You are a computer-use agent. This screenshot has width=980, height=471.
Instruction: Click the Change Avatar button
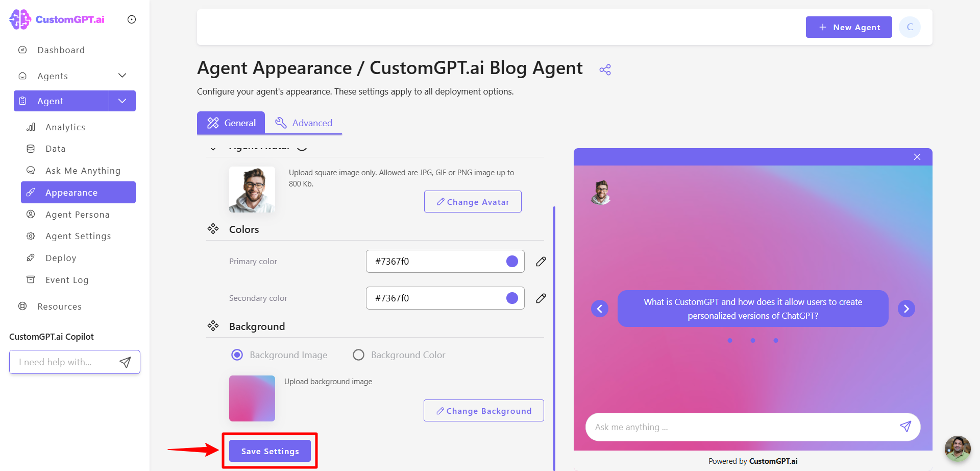(x=473, y=202)
